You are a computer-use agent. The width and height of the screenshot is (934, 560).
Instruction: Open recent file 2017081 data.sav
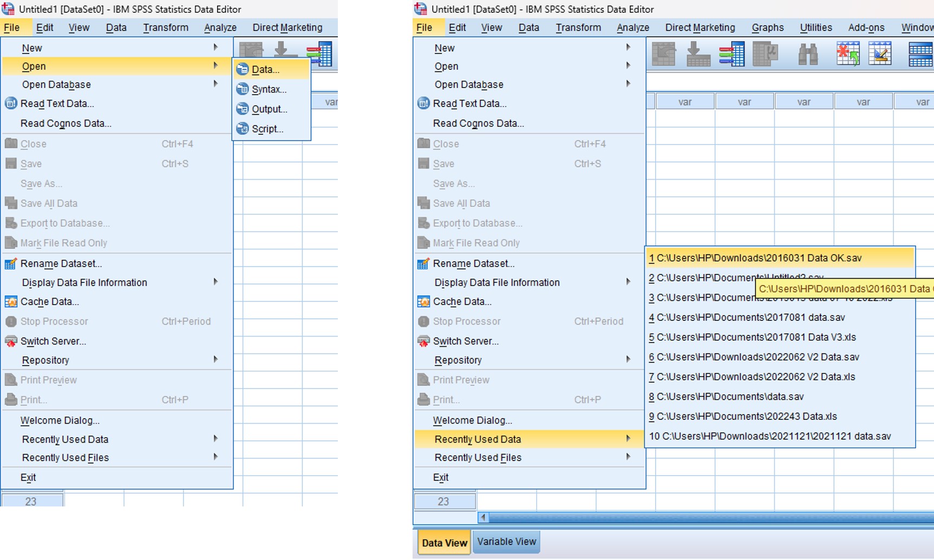pyautogui.click(x=780, y=318)
